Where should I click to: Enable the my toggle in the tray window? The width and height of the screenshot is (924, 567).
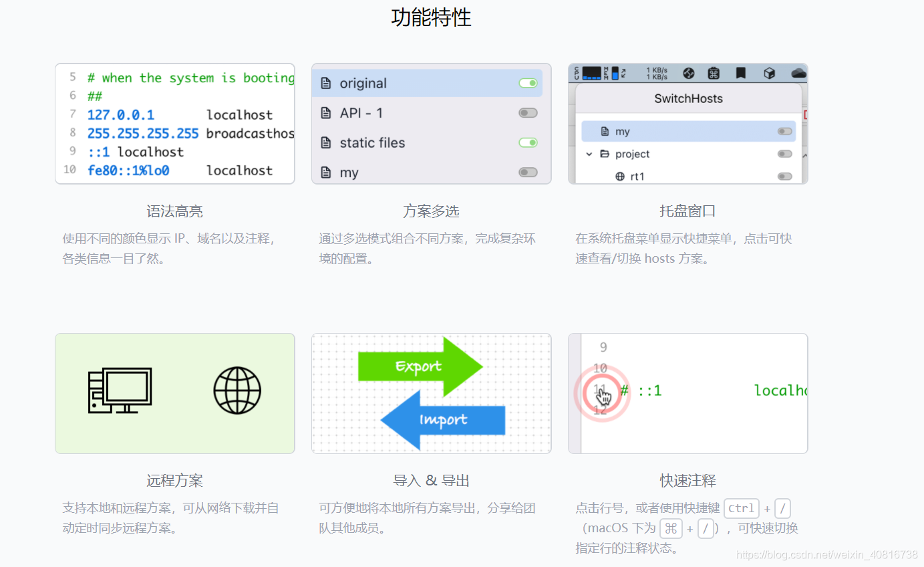pyautogui.click(x=785, y=131)
